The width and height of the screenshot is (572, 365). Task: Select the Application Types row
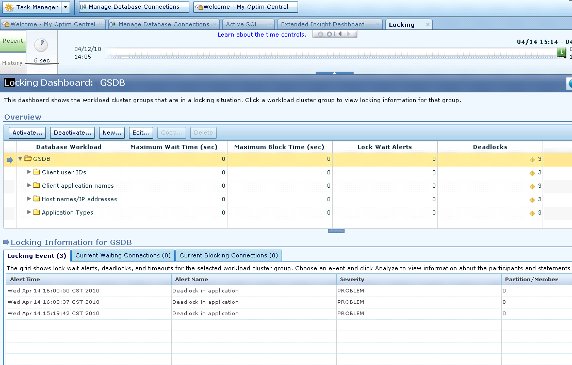288,212
